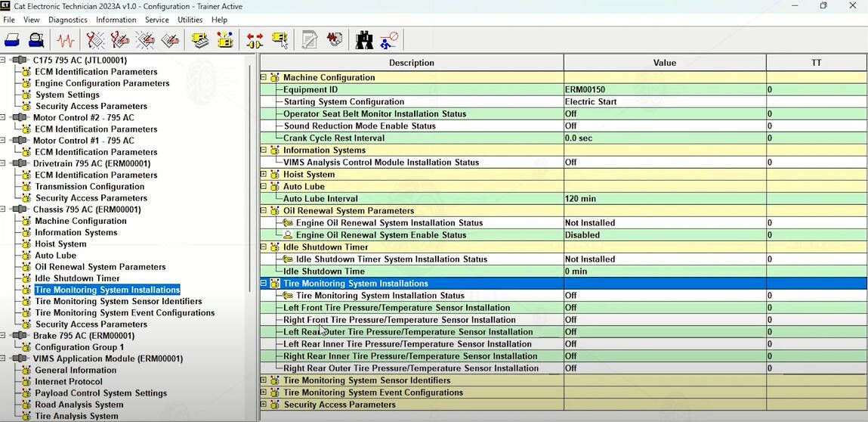
Task: Click the Value column header
Action: click(664, 63)
